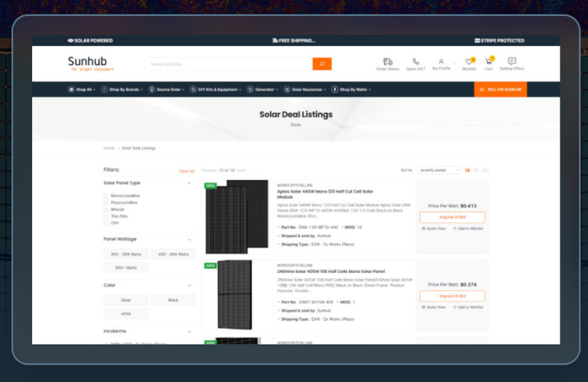Screen dimensions: 588x382
Task: Enable the Polycrystalline panel type checkbox
Action: point(106,202)
